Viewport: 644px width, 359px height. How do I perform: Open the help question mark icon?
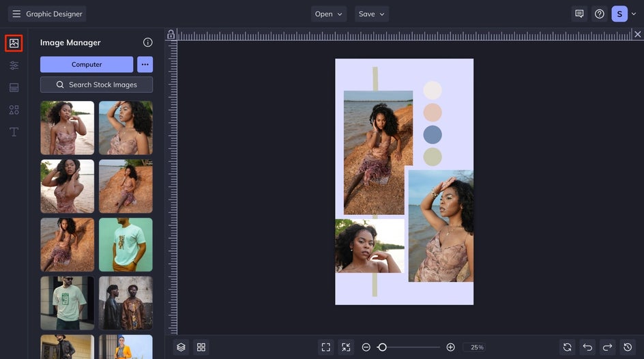click(x=599, y=14)
